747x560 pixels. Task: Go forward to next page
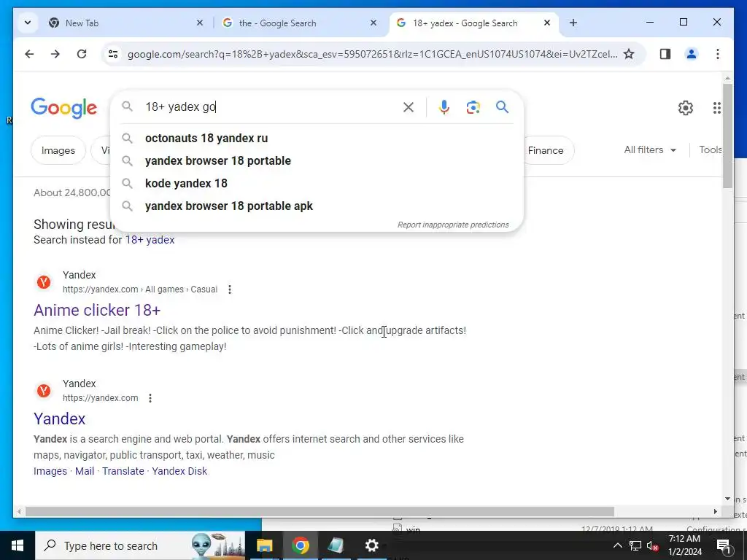(x=55, y=54)
